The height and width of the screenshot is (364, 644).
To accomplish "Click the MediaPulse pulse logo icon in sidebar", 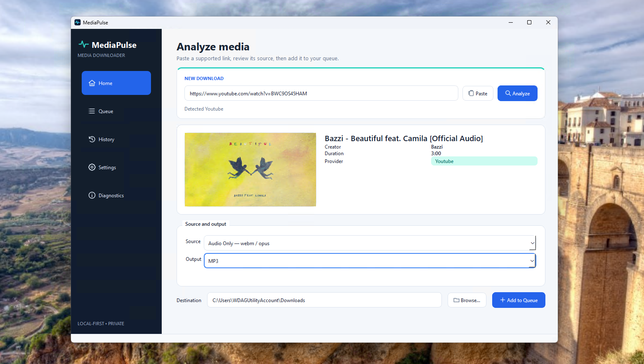I will 83,45.
